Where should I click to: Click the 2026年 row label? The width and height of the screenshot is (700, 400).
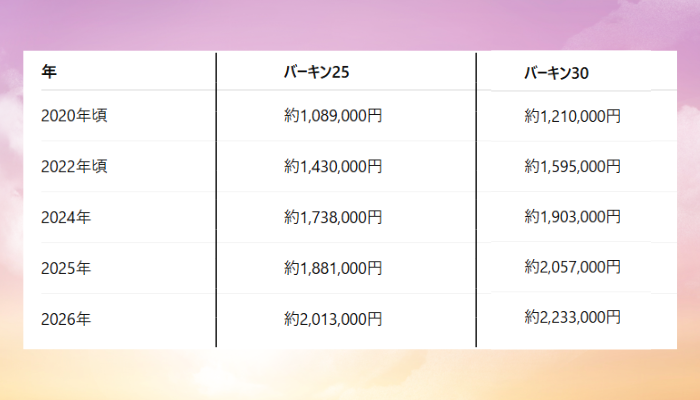(x=66, y=320)
